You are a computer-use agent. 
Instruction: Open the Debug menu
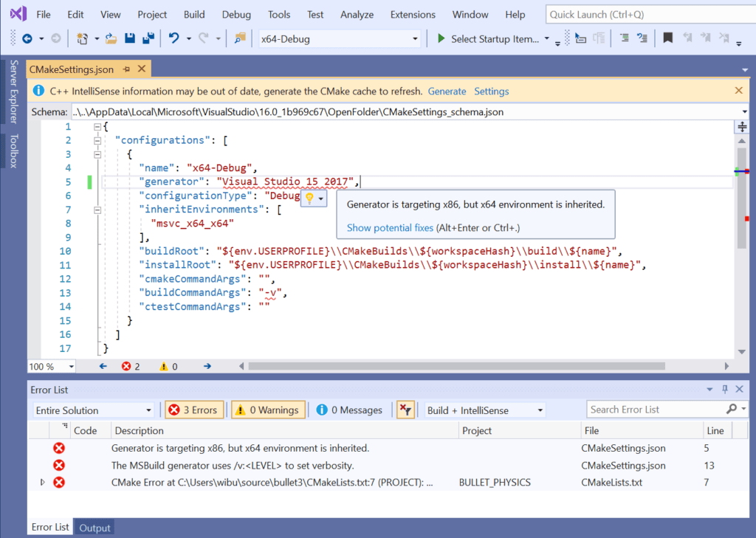click(x=236, y=14)
